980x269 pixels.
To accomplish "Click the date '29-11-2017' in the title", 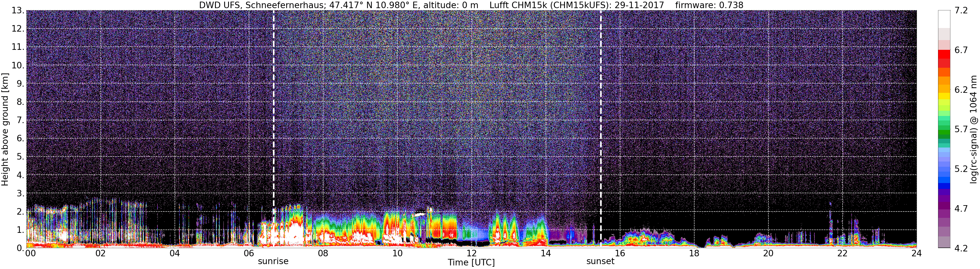I will pos(639,5).
